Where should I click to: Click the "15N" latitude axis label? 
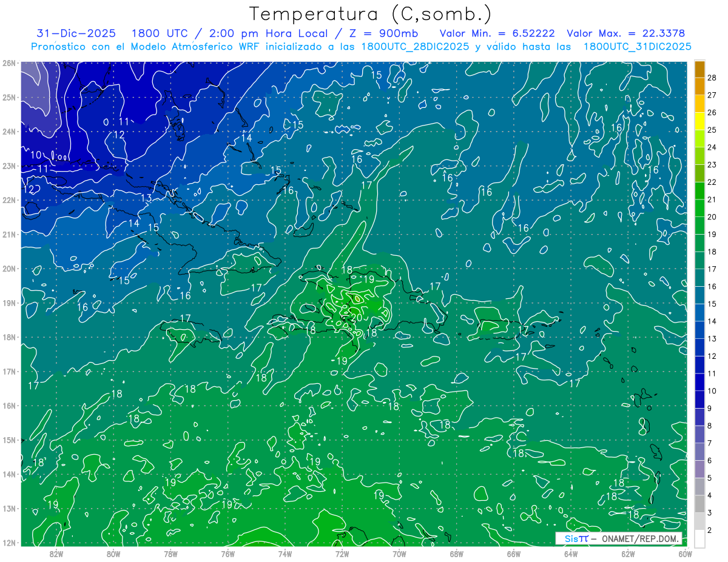click(8, 440)
